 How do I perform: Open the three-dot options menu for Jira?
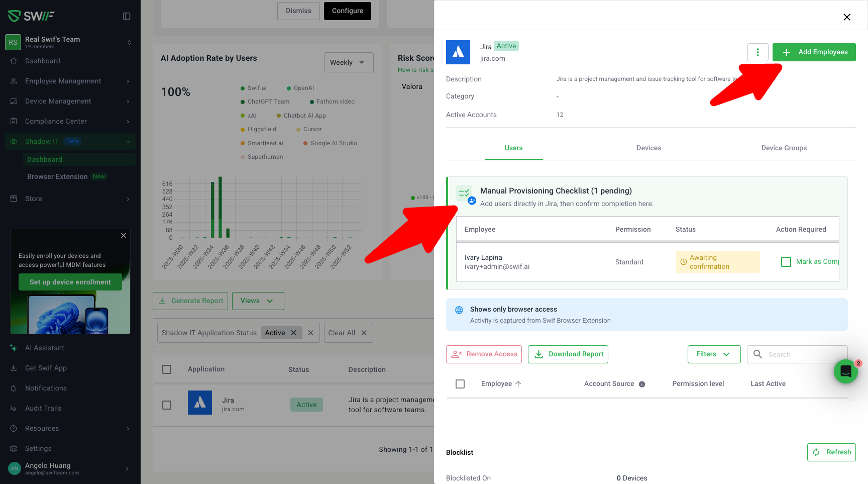(757, 52)
